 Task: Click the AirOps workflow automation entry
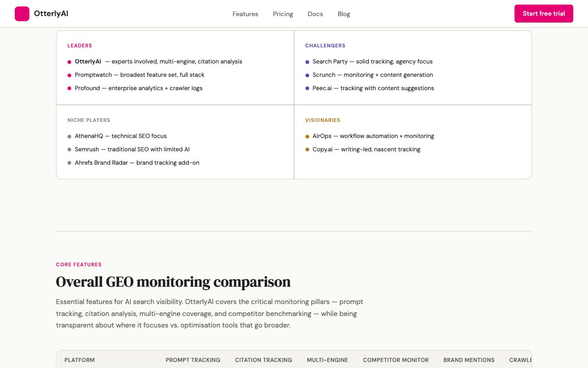click(x=369, y=136)
